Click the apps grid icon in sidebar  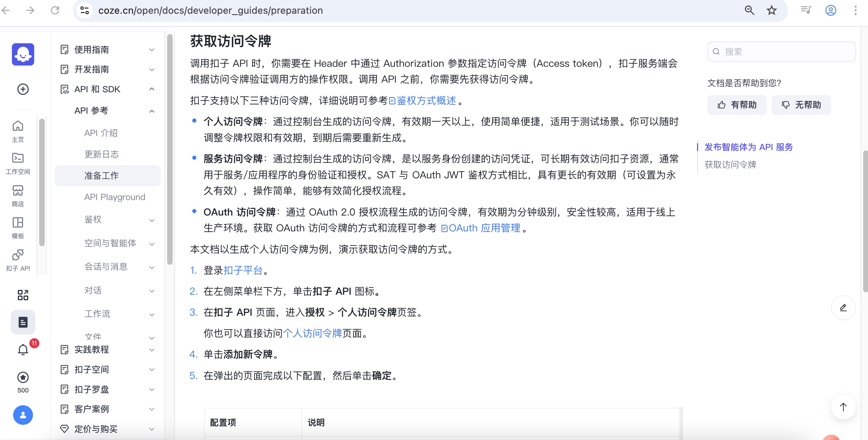(23, 295)
